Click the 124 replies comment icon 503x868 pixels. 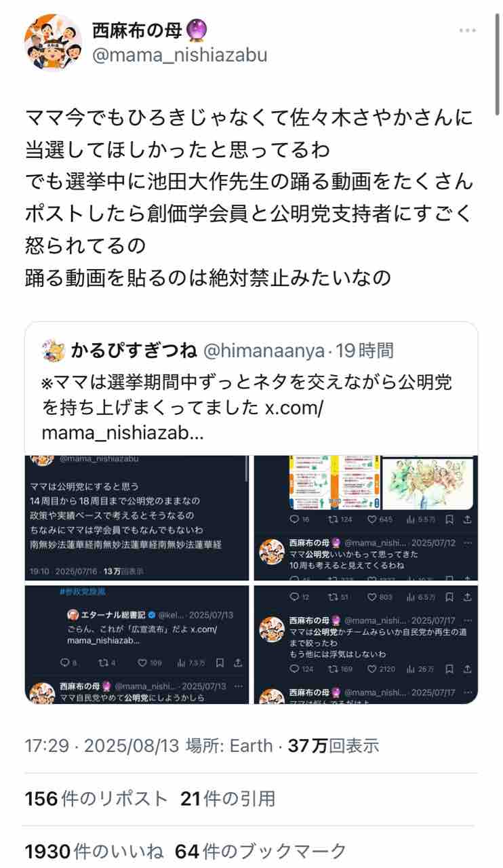294,669
